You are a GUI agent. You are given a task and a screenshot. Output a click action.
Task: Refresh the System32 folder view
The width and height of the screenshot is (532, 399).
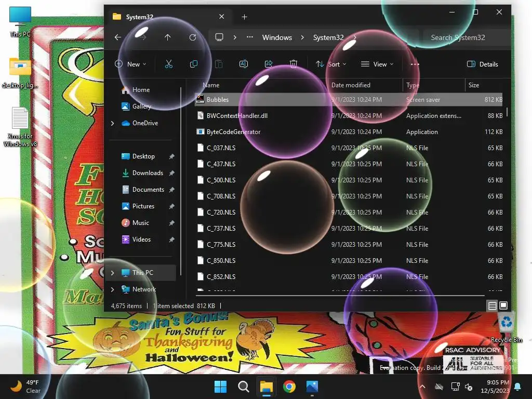[193, 37]
